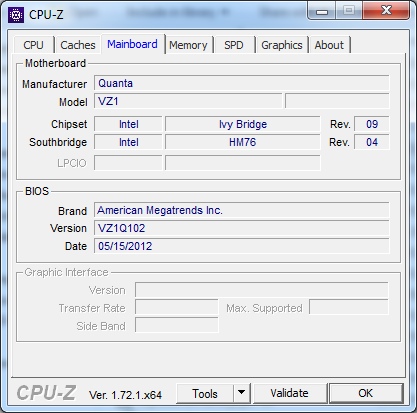This screenshot has height=413, width=417.
Task: Click the southbridge revision value 04
Action: coord(372,142)
